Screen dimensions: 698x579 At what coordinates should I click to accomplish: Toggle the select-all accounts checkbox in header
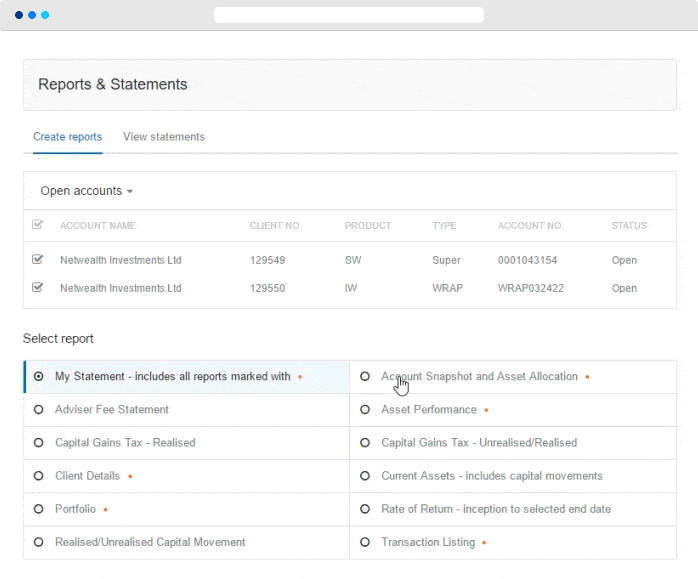pos(38,225)
